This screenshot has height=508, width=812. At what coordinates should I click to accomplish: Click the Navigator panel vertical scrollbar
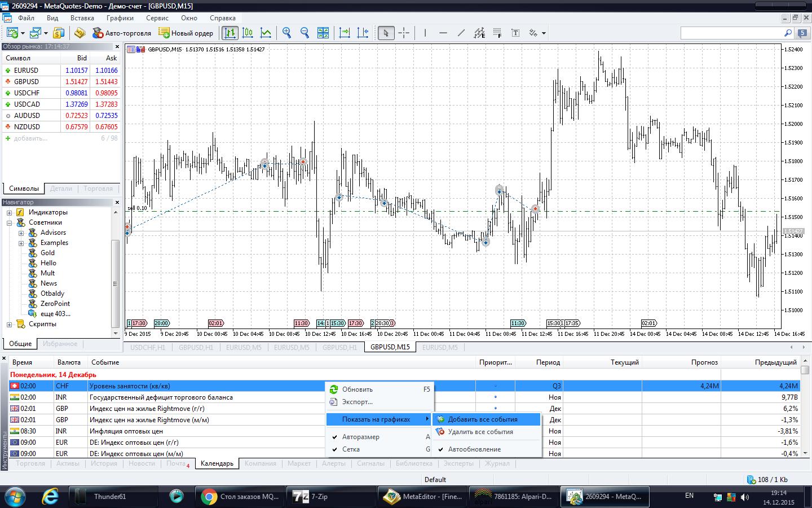116,282
